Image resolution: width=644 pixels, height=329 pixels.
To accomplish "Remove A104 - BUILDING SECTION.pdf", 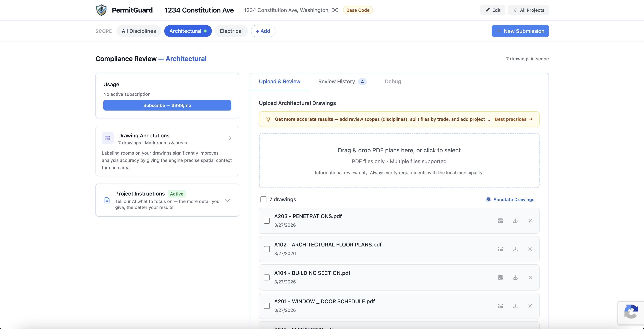I will (x=530, y=277).
